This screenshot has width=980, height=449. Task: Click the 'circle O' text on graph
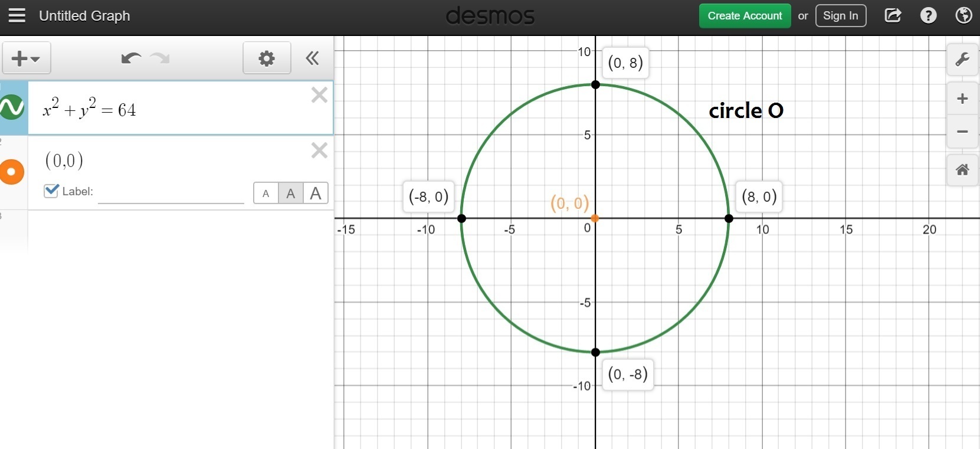tap(746, 110)
